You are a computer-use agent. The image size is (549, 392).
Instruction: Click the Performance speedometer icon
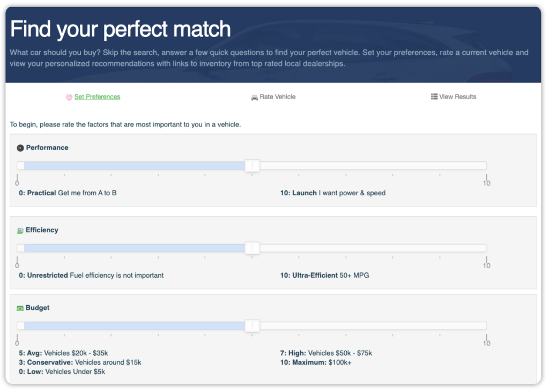(x=20, y=148)
